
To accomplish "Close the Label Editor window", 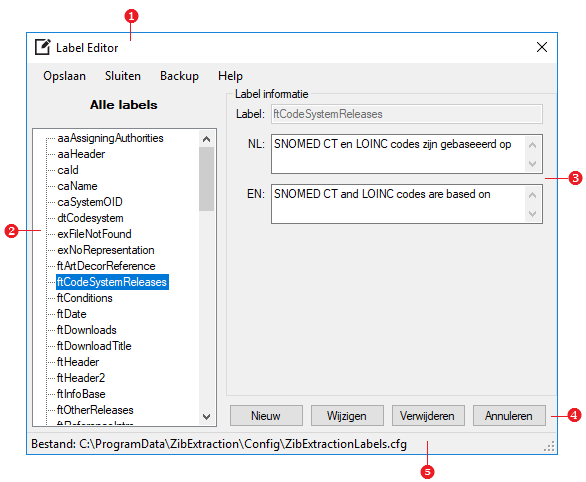I will (x=542, y=47).
